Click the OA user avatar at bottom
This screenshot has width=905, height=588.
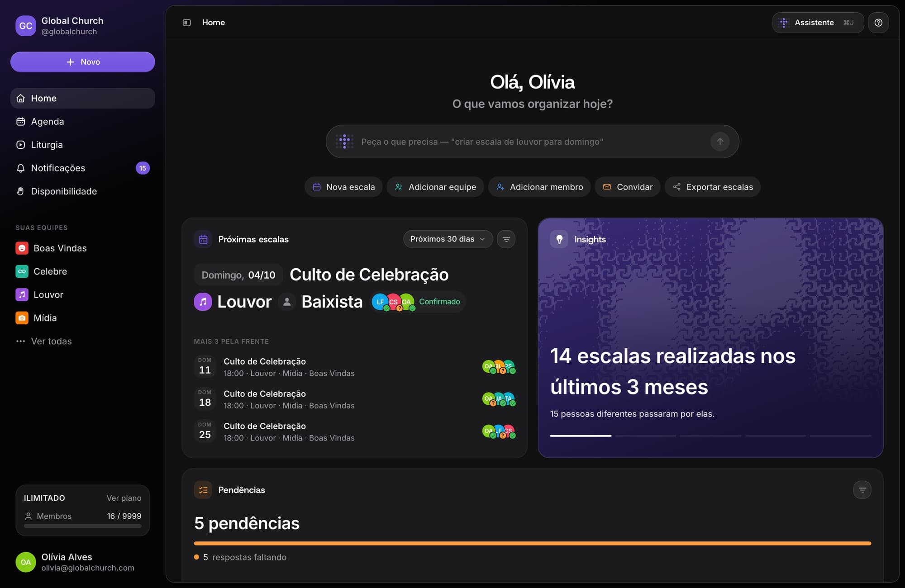pos(26,562)
